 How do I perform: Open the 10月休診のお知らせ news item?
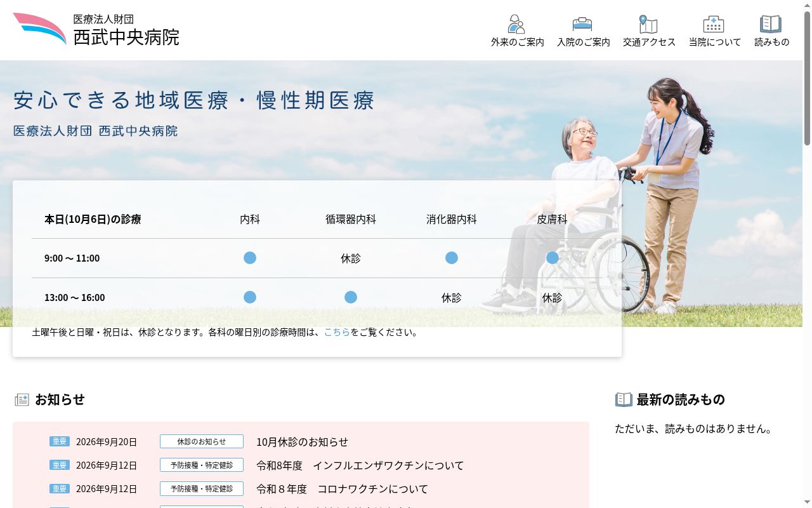302,442
